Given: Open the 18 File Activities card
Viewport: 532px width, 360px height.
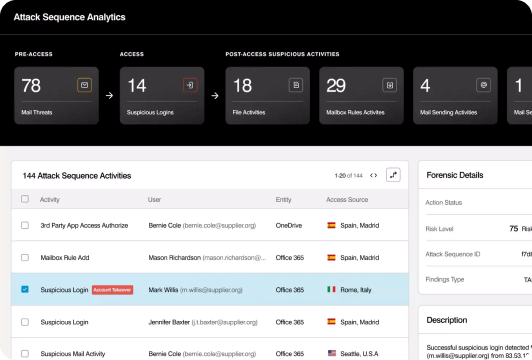Looking at the screenshot, I should click(x=268, y=95).
